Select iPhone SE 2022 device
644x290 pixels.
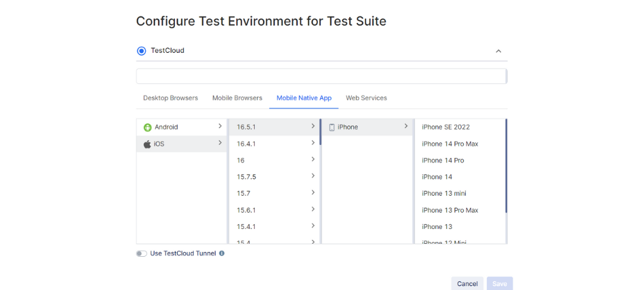point(460,127)
